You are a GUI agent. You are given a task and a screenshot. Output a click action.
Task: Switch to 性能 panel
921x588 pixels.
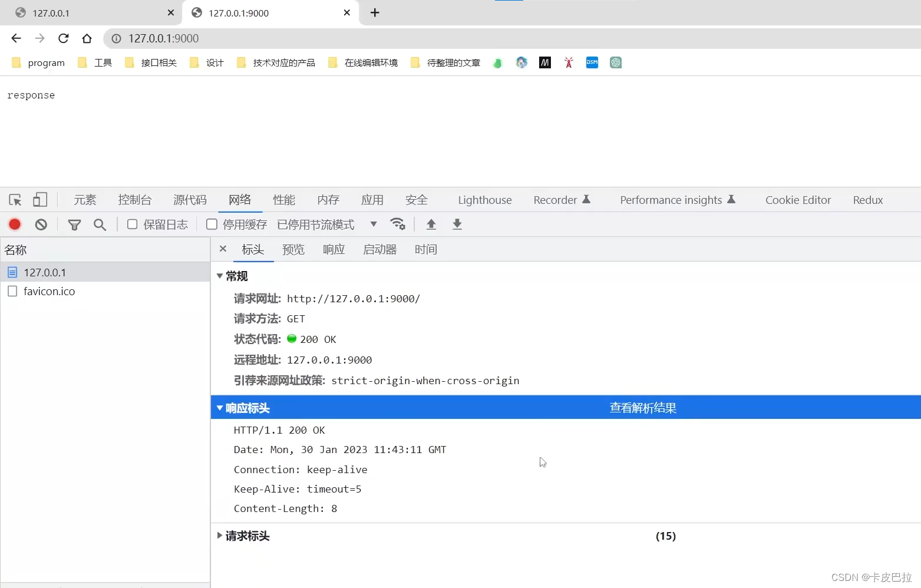pyautogui.click(x=284, y=200)
